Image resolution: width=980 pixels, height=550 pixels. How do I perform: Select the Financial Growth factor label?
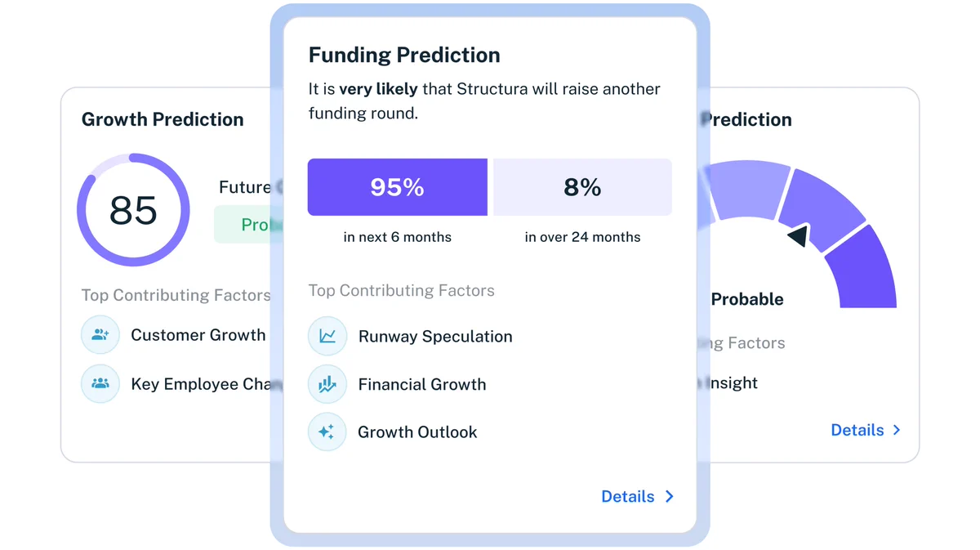pos(422,384)
